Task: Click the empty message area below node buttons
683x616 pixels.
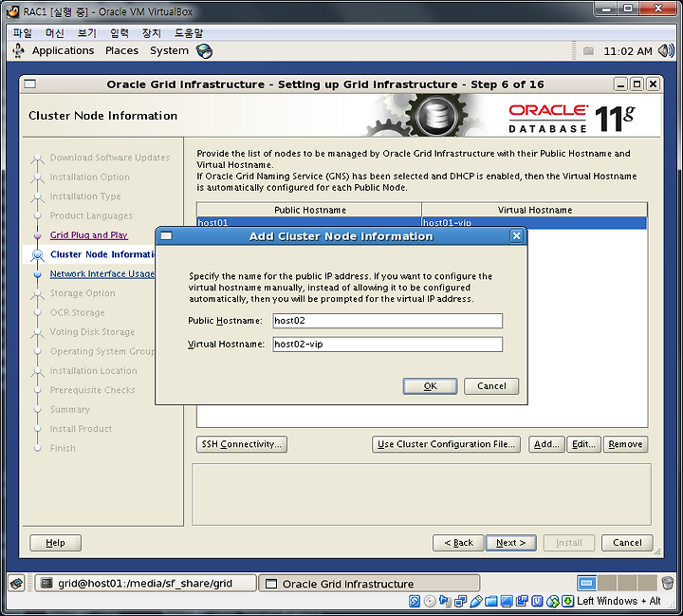Action: (x=421, y=495)
